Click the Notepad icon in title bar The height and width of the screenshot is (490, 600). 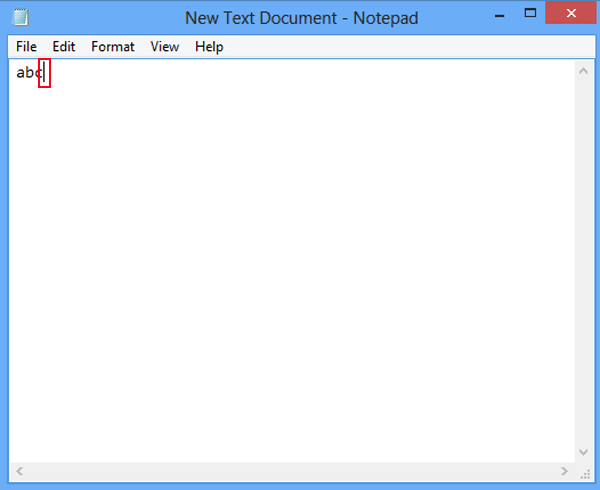click(x=20, y=17)
